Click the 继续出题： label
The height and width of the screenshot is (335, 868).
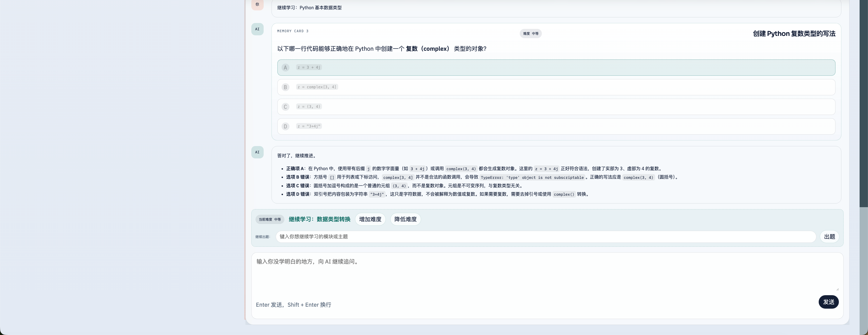point(263,237)
